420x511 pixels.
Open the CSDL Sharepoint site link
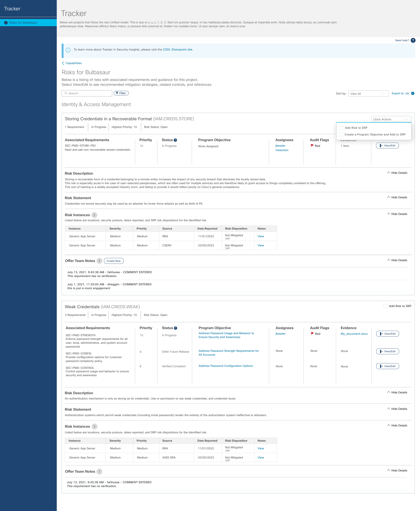pos(178,50)
